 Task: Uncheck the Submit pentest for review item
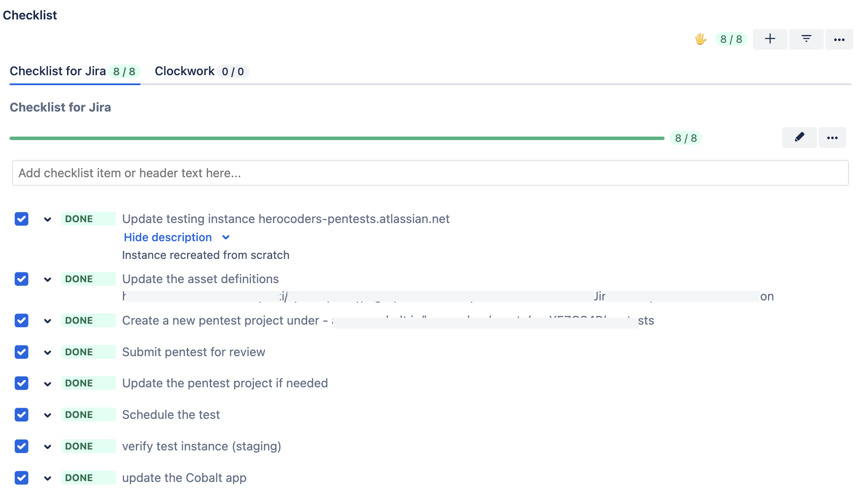point(21,352)
